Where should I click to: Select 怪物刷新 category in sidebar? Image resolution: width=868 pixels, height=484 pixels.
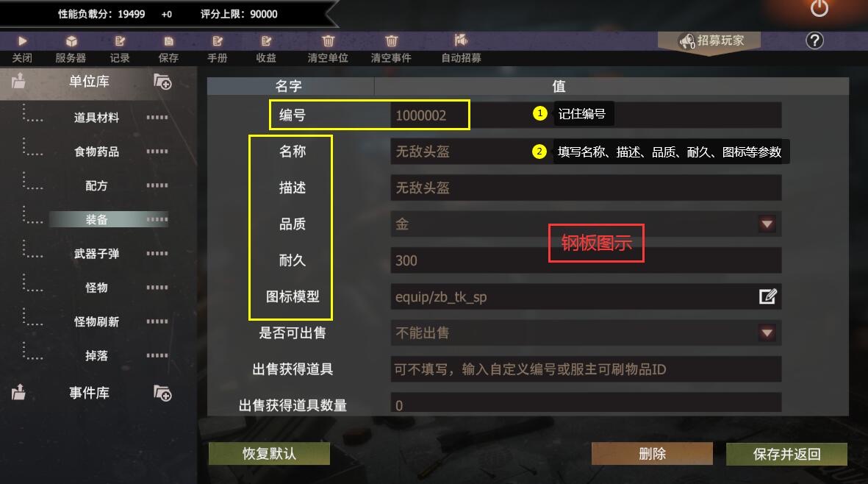(97, 321)
